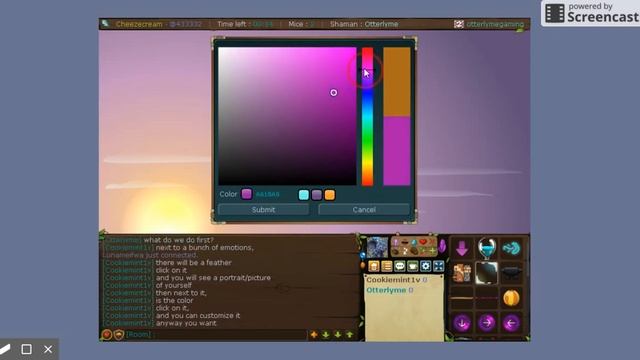Screen dimensions: 640x360
Task: Click the blue orb left of avatar
Action: click(x=362, y=255)
